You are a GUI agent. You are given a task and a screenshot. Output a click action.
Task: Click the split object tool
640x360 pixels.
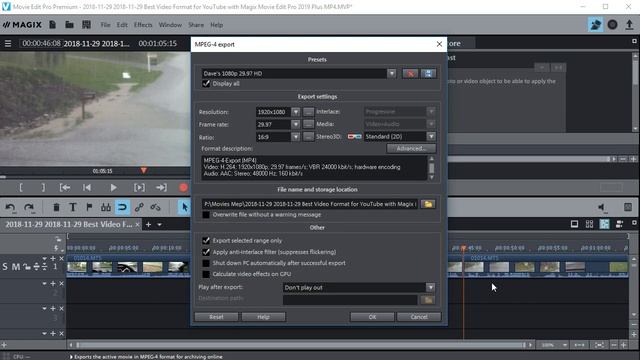[106, 207]
